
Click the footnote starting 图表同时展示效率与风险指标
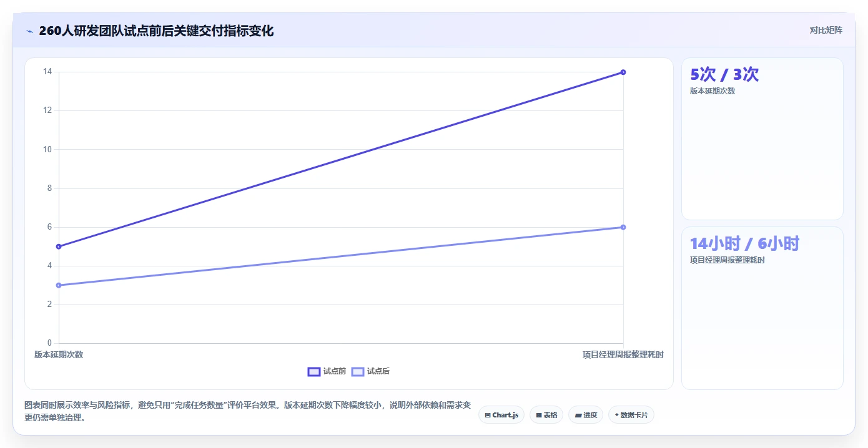pyautogui.click(x=248, y=412)
